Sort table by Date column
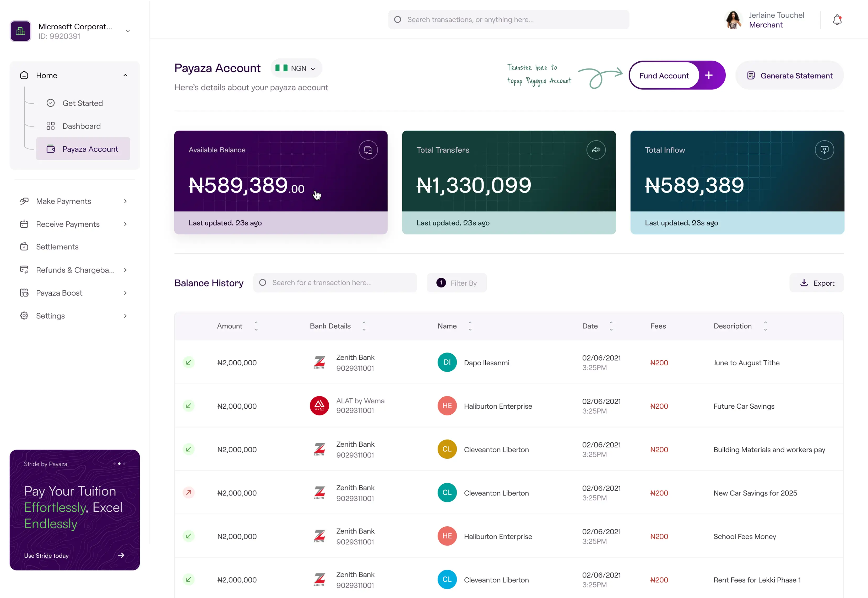This screenshot has width=868, height=598. coord(611,326)
